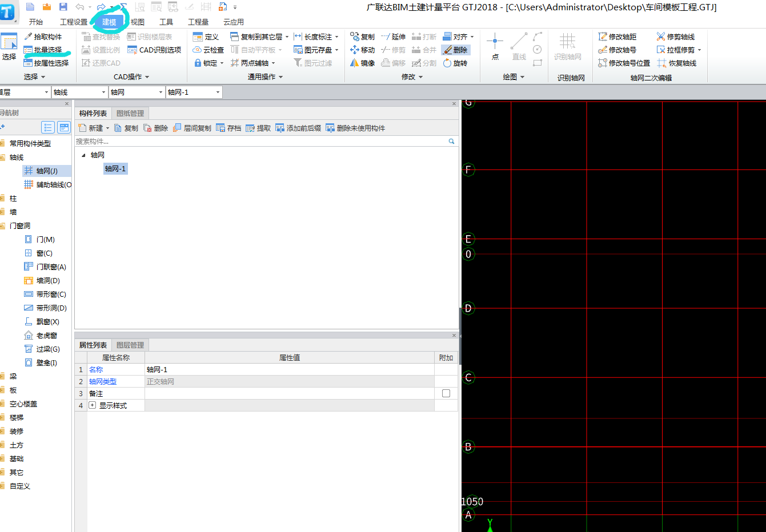Select 轴网-1 in component list
Screen dimensions: 766x532
(x=115, y=168)
